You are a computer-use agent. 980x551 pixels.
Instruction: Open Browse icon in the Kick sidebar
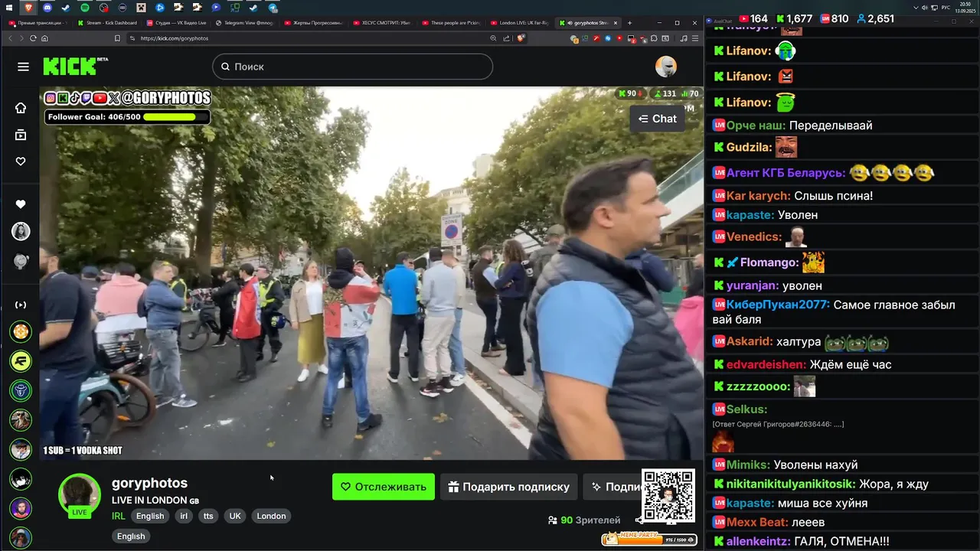click(x=21, y=135)
